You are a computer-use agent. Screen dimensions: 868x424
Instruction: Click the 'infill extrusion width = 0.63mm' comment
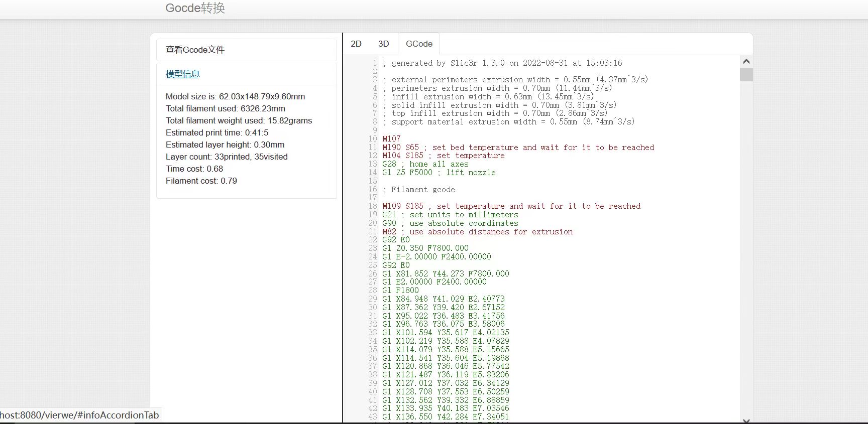(x=488, y=97)
